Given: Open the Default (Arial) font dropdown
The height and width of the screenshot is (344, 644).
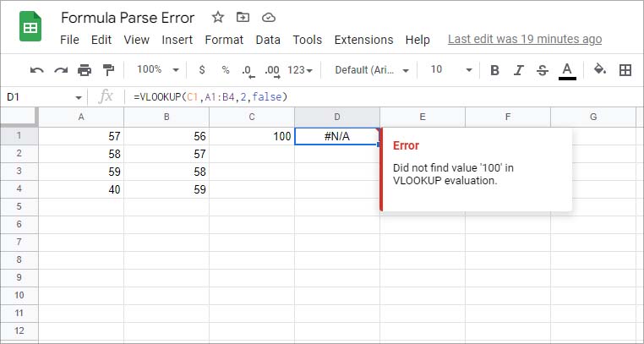Looking at the screenshot, I should (x=372, y=70).
